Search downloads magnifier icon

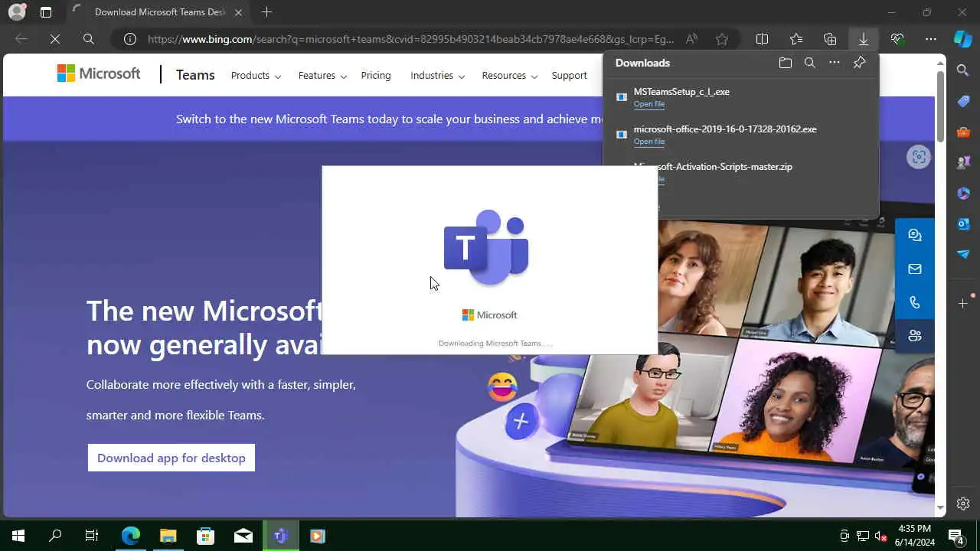coord(810,63)
